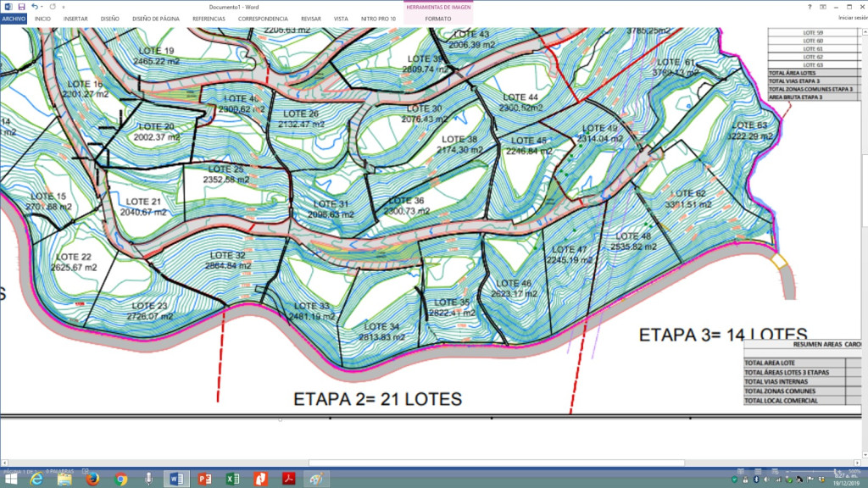This screenshot has height=488, width=868.
Task: Switch to the INSERTAR ribbon tab
Action: point(75,19)
